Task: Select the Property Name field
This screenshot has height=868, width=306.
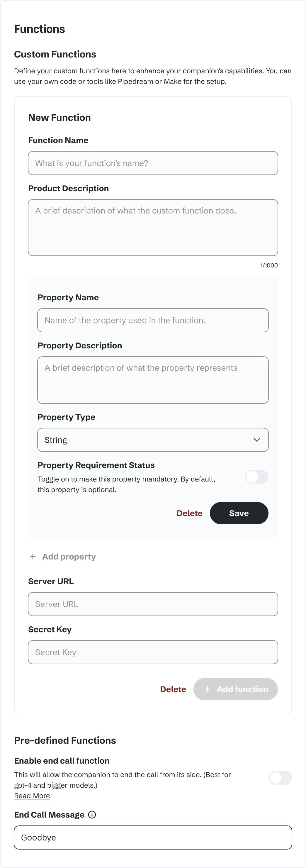Action: point(153,320)
